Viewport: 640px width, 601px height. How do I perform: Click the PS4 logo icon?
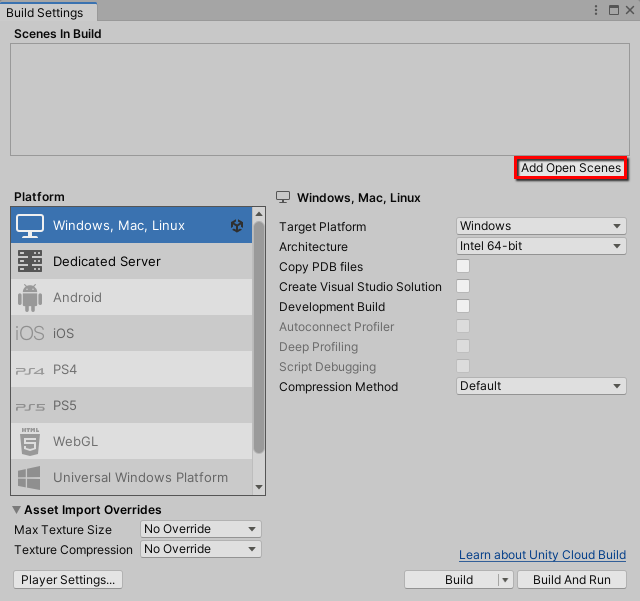(29, 371)
